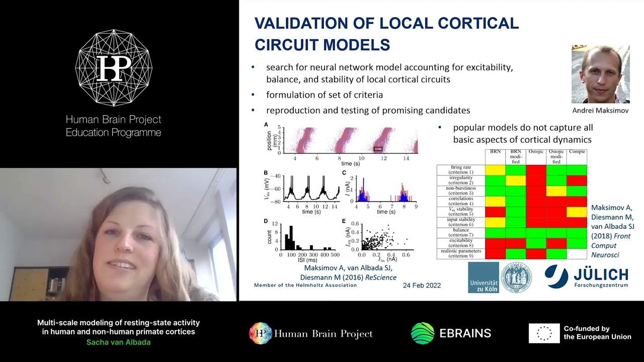The image size is (644, 362).
Task: Click the 'irregularity (criterion 2)' row label
Action: (x=461, y=180)
